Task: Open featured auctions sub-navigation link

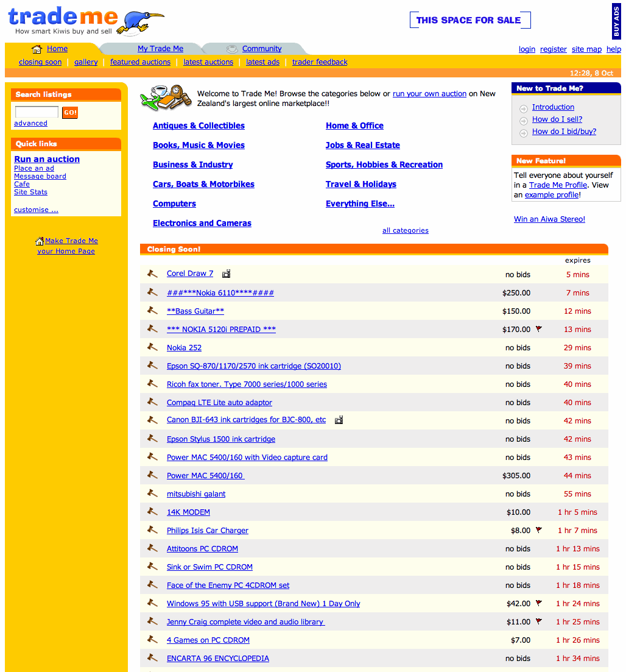Action: pos(140,62)
